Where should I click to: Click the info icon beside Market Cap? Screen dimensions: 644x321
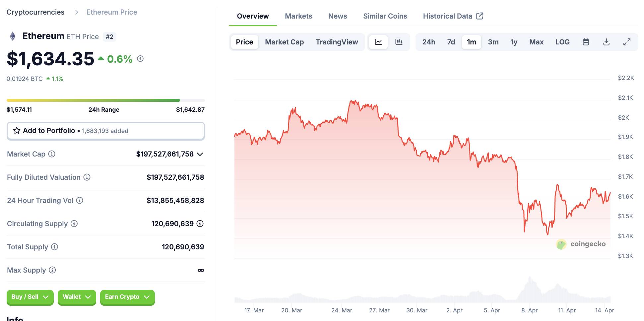pyautogui.click(x=52, y=154)
